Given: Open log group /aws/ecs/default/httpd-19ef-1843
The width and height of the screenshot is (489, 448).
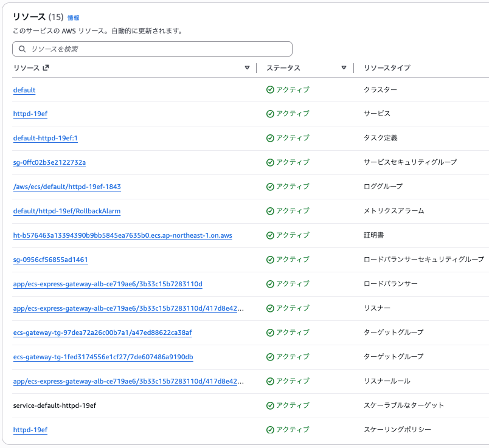Looking at the screenshot, I should point(66,187).
